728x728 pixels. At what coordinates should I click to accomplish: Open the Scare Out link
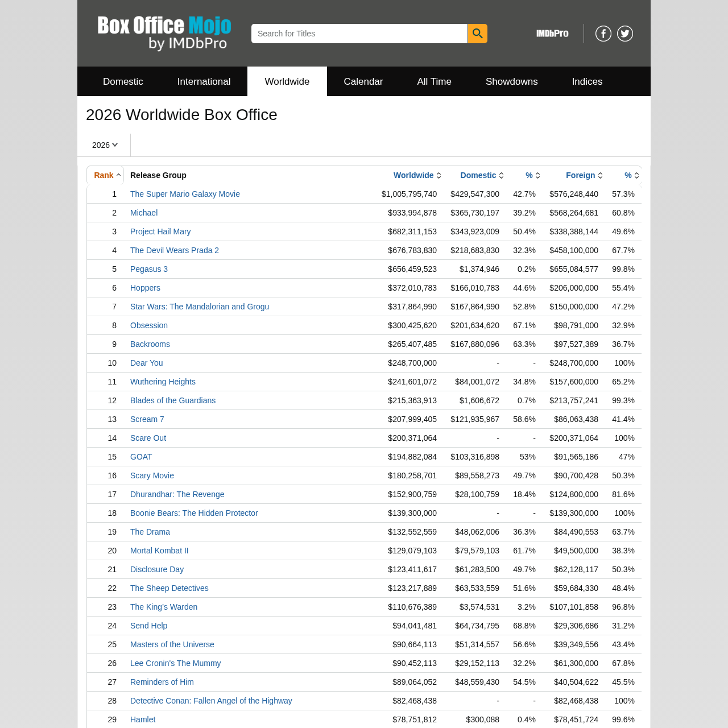[x=148, y=438]
